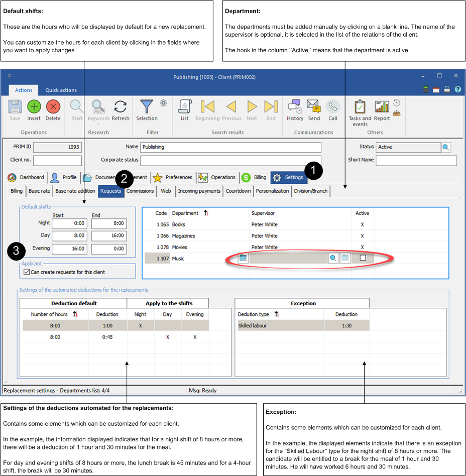Image resolution: width=466 pixels, height=476 pixels.
Task: Open the Selection filter funnel
Action: point(147,107)
